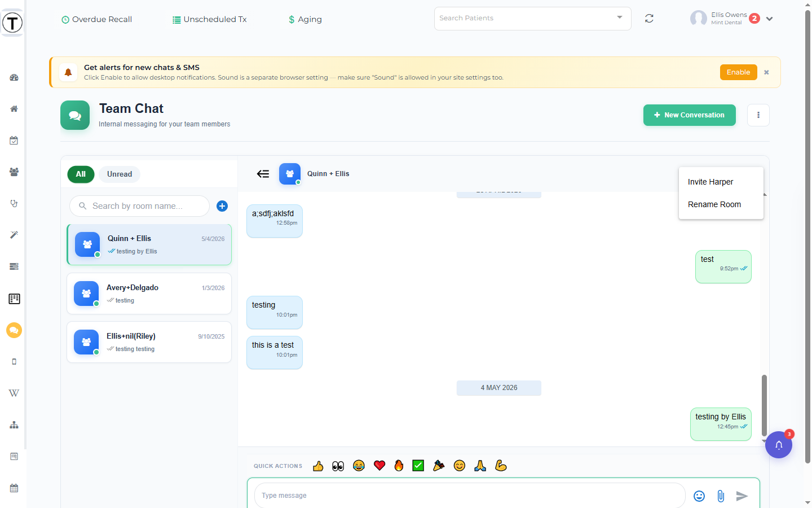Image resolution: width=812 pixels, height=508 pixels.
Task: Open the Ellis+nil(Riley) conversation
Action: 149,342
